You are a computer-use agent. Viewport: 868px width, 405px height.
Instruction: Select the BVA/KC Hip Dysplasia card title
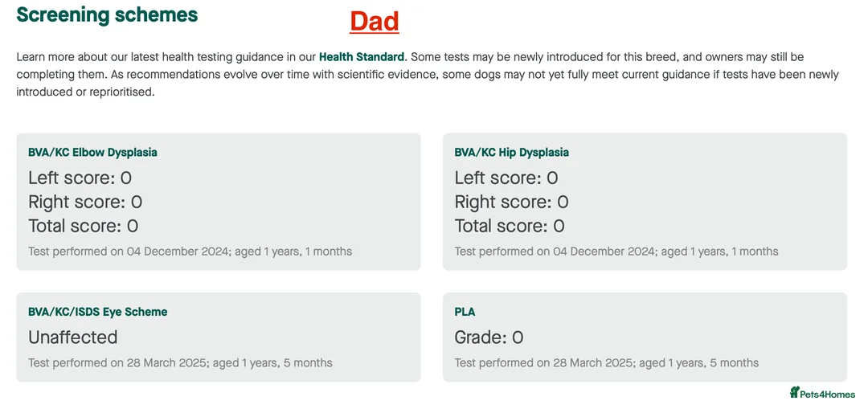pos(511,152)
